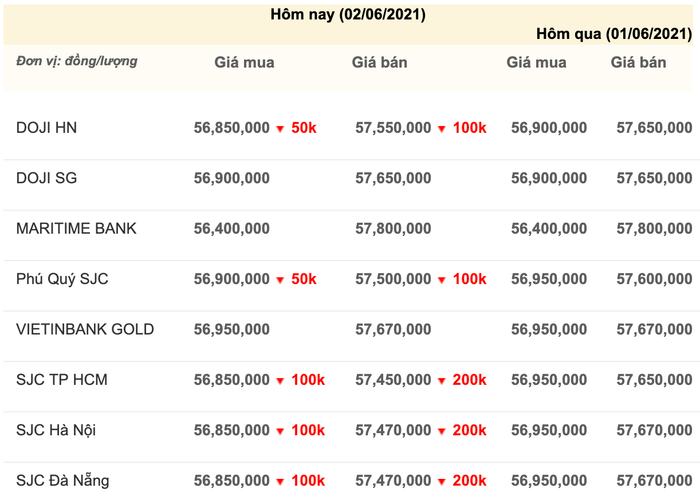
Task: Click SJC Đà Nẵng yesterday's sell price 57,670,000
Action: [x=654, y=481]
